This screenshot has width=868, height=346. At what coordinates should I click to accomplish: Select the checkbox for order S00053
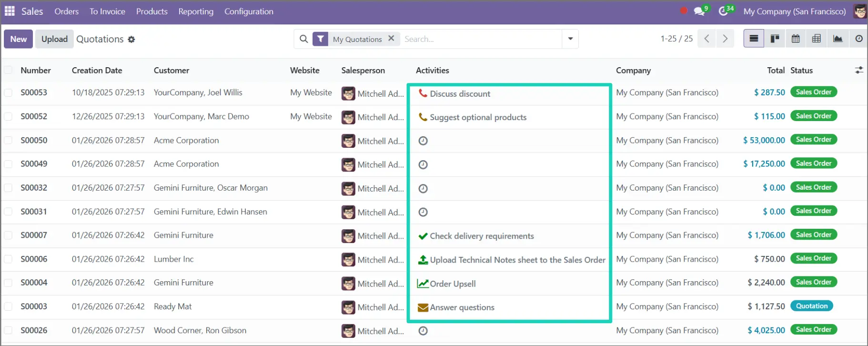pos(9,92)
